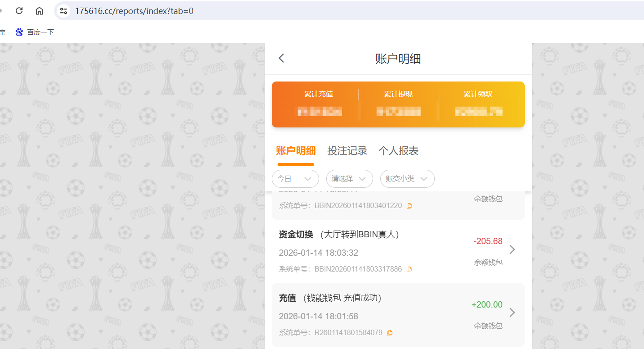Click the 百度一下 paw bookmark icon
Viewport: 644px width, 349px height.
coord(19,32)
